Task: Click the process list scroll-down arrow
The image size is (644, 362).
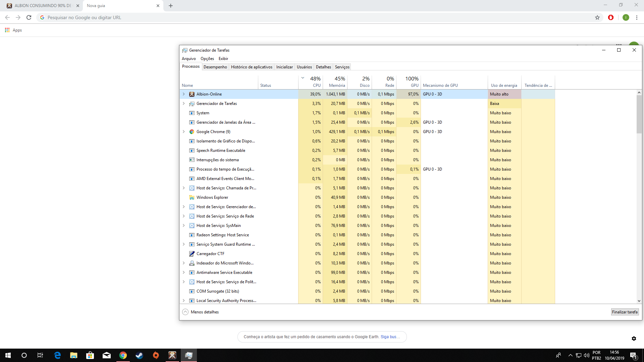Action: click(639, 301)
